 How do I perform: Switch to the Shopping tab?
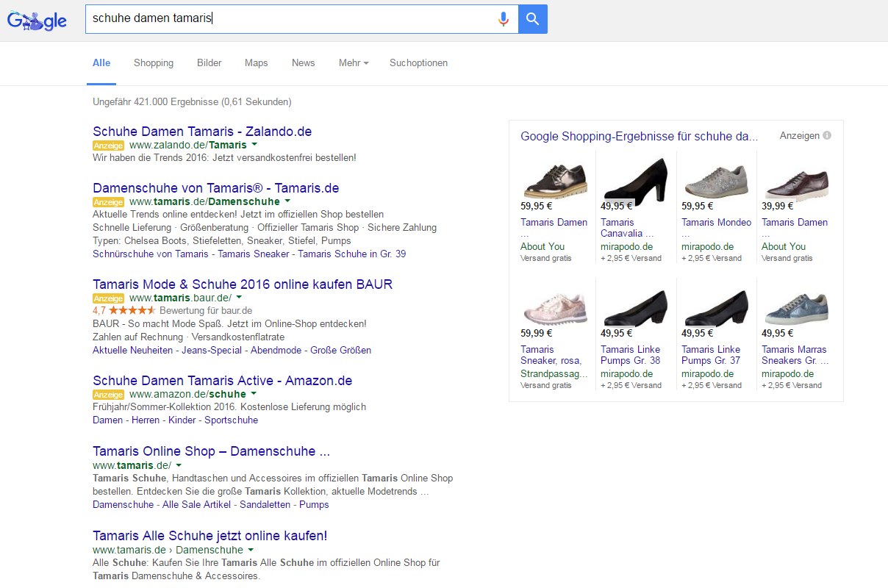(x=154, y=63)
